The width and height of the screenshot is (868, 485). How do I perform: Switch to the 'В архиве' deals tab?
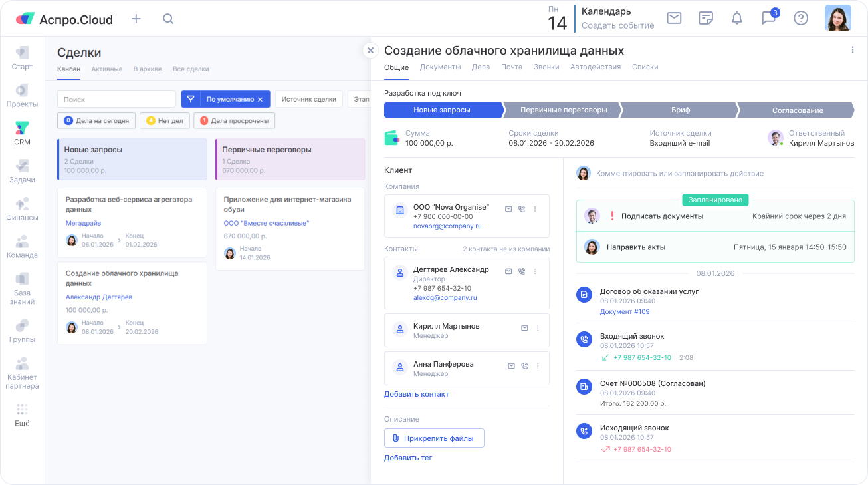click(x=147, y=69)
